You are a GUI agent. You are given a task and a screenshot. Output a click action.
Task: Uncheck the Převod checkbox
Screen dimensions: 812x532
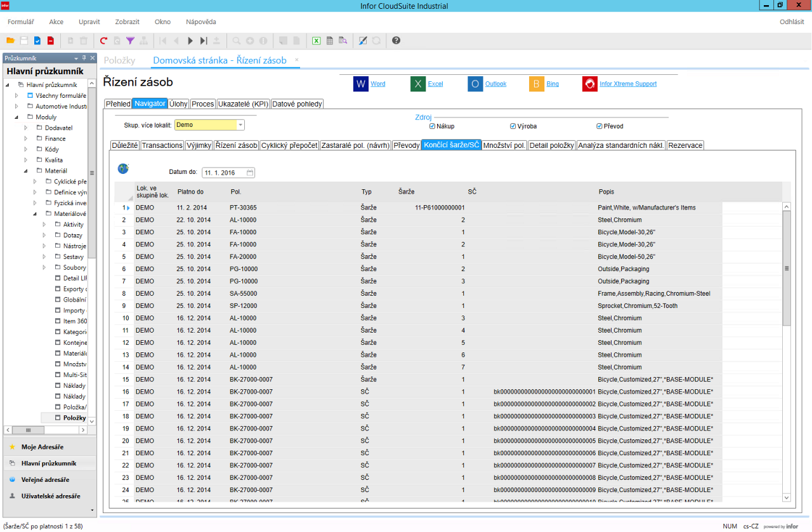[599, 126]
